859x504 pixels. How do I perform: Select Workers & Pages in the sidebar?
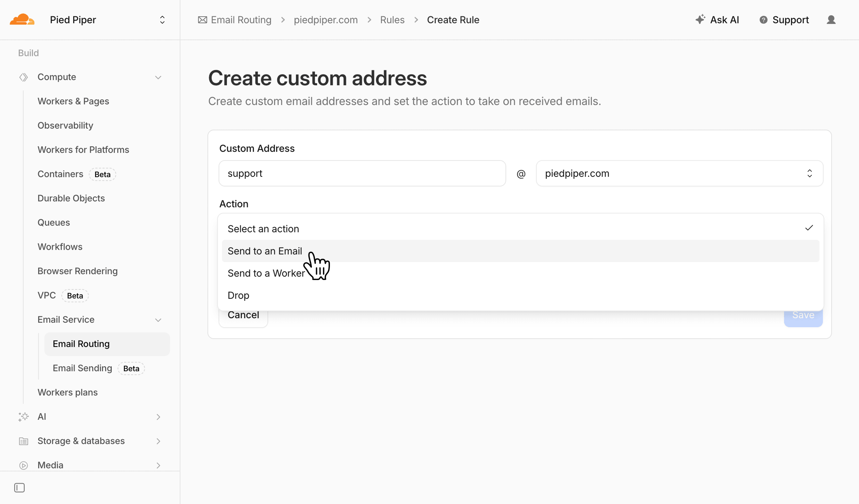click(x=73, y=101)
